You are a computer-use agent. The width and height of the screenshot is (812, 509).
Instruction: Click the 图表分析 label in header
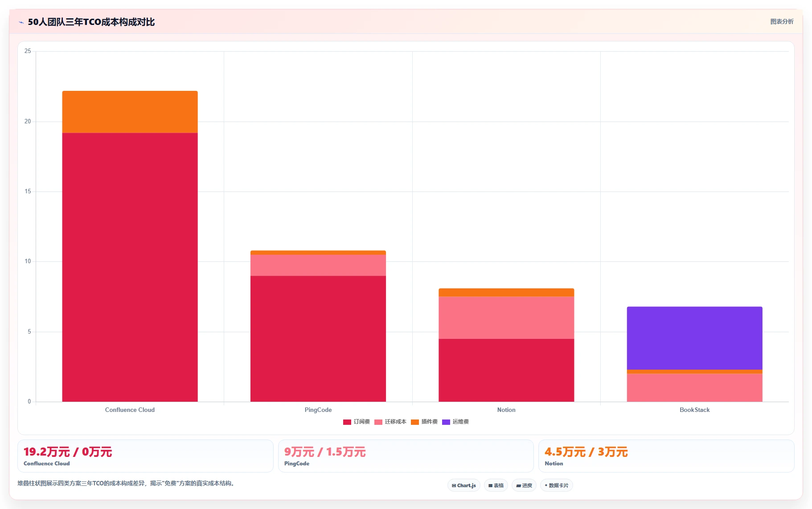pyautogui.click(x=782, y=21)
